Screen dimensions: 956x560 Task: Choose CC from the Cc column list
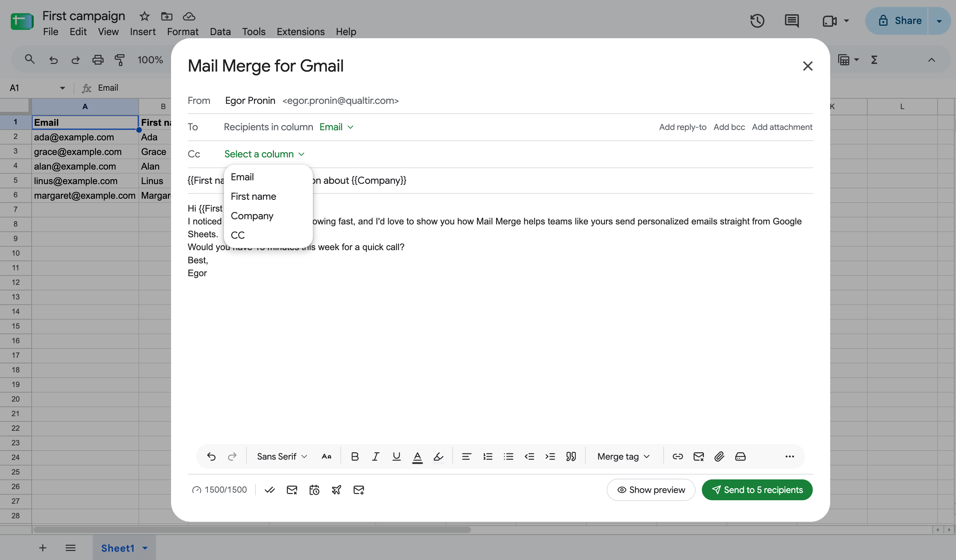(x=268, y=235)
